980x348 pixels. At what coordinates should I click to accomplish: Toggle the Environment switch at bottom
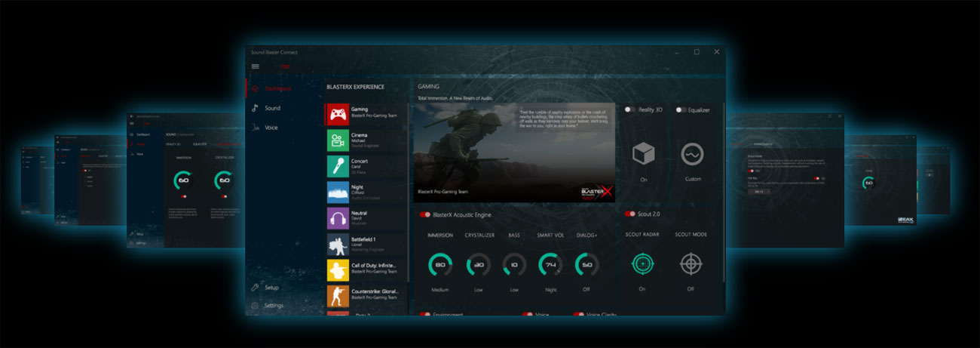click(x=425, y=314)
